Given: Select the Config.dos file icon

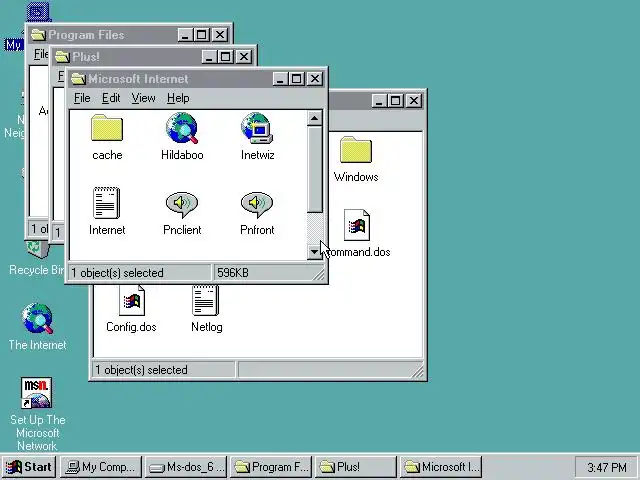Looking at the screenshot, I should tap(132, 300).
